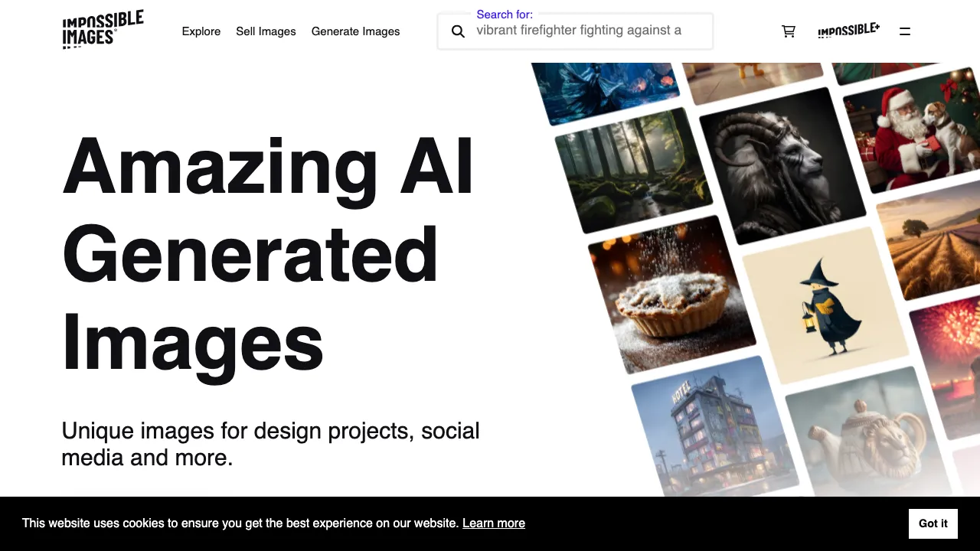
Task: Dismiss cookies with Got it button
Action: pos(933,523)
